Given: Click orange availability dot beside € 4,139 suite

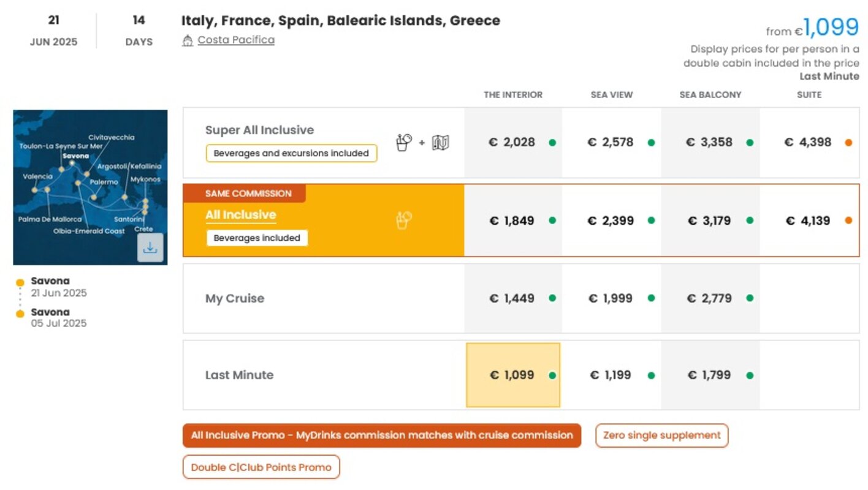Looking at the screenshot, I should (x=848, y=221).
